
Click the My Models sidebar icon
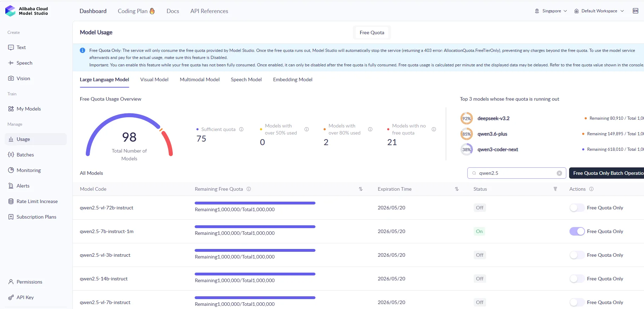[x=11, y=109]
